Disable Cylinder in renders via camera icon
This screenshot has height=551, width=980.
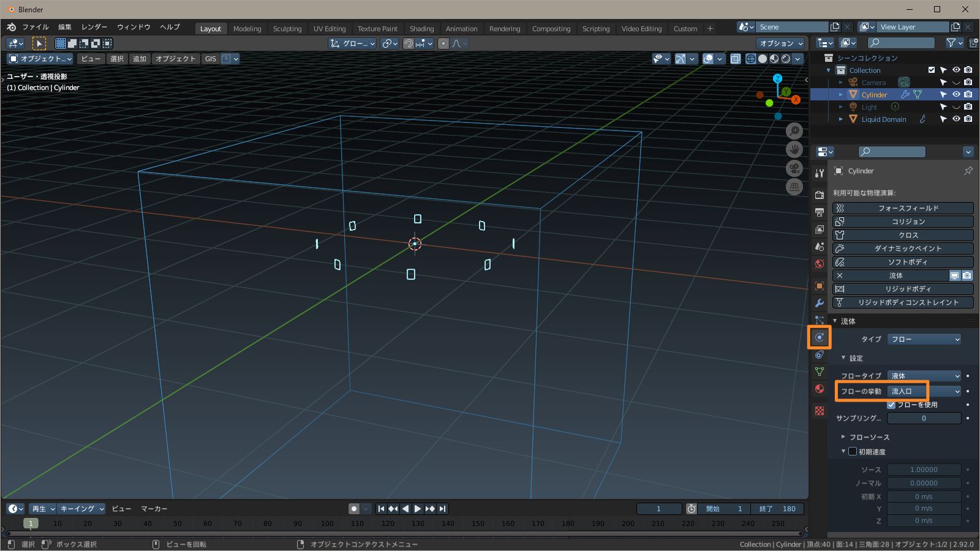pyautogui.click(x=968, y=94)
